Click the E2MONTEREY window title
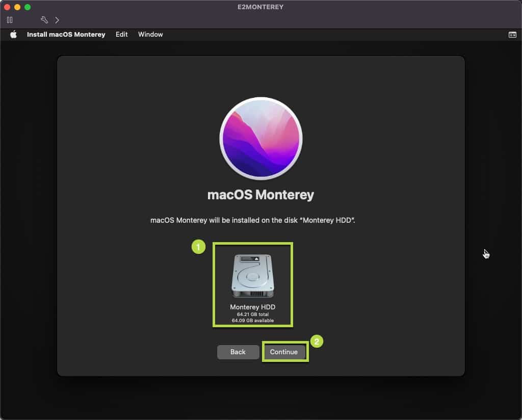522x420 pixels. tap(260, 7)
